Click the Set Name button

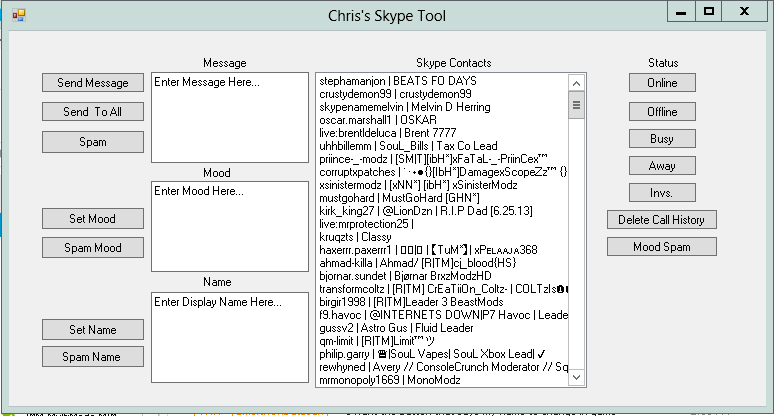pyautogui.click(x=93, y=330)
